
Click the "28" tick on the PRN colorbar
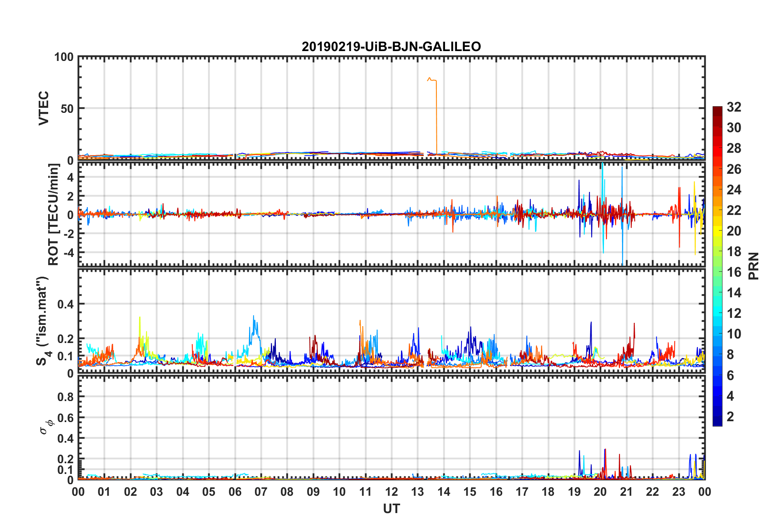pyautogui.click(x=734, y=148)
